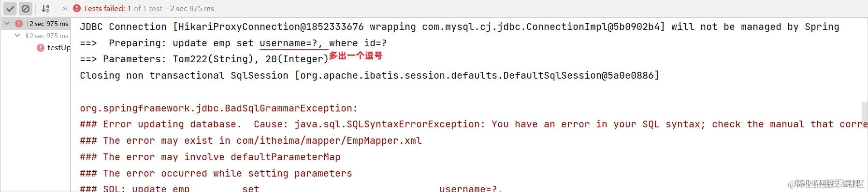Click the vertical scrollbar on console right edge
Screen dimensions: 868x192
865,115
